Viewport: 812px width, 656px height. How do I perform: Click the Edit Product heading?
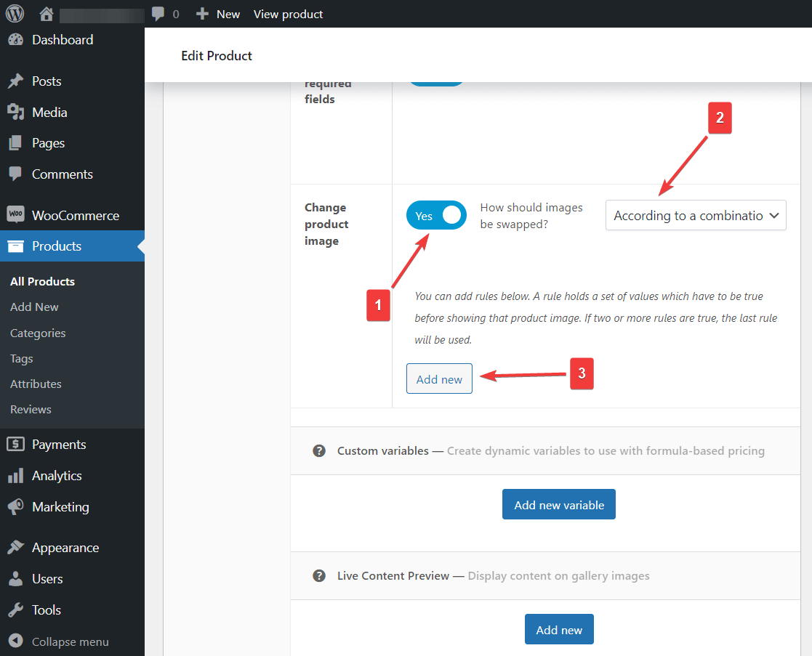tap(217, 56)
